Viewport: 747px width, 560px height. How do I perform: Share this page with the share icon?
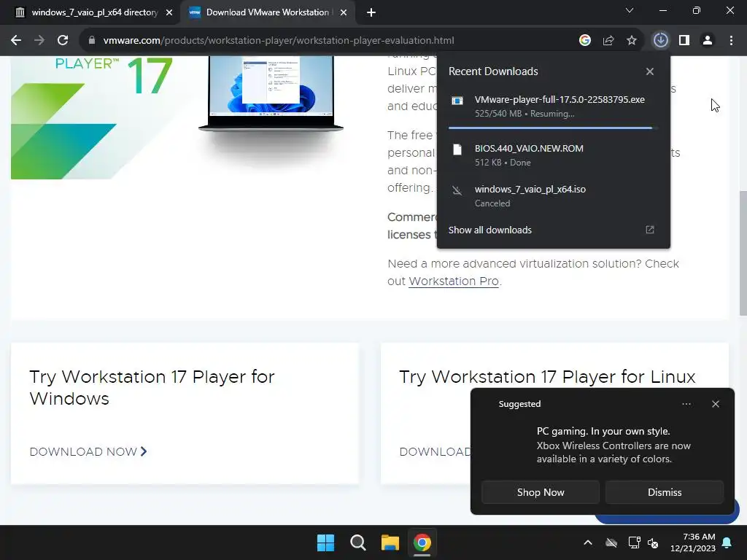(x=608, y=41)
